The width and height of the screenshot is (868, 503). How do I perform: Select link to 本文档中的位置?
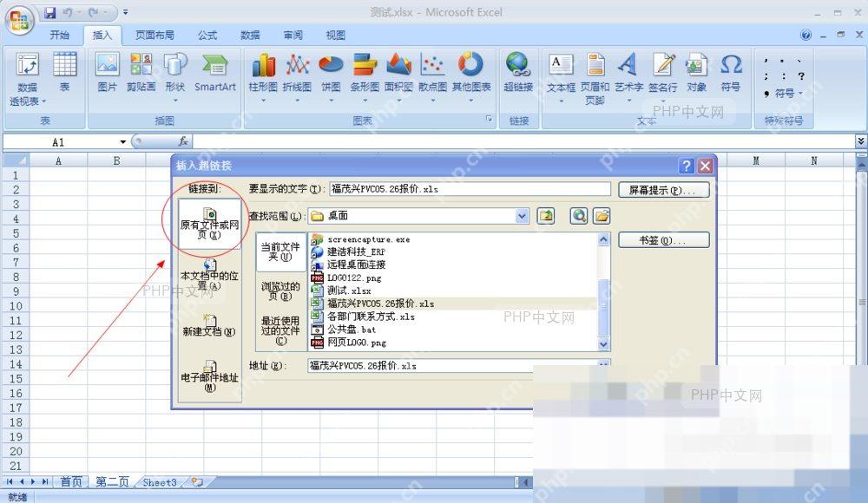209,274
